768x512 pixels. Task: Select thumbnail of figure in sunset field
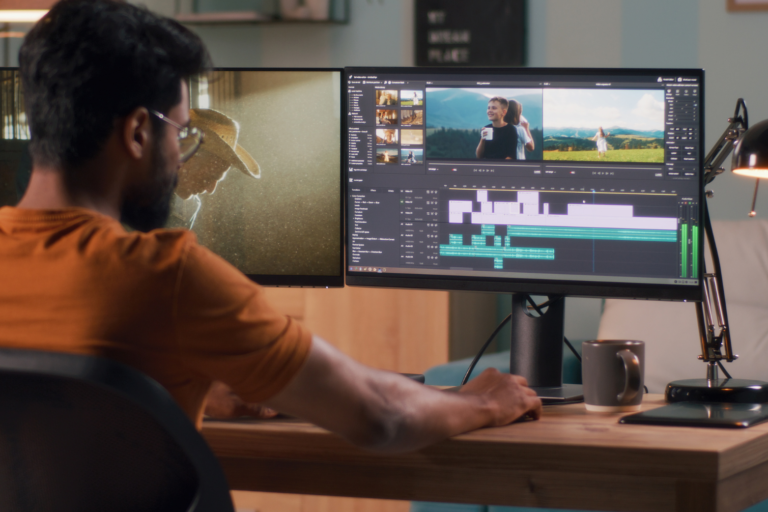pyautogui.click(x=387, y=156)
